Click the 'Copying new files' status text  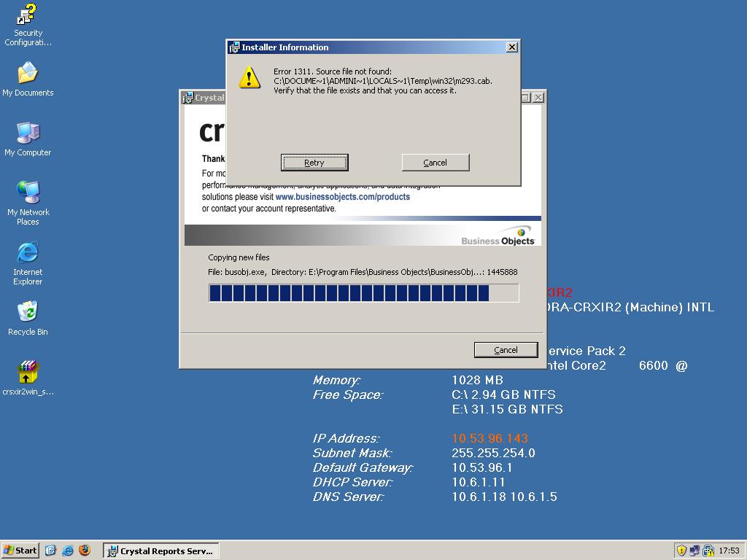click(239, 257)
